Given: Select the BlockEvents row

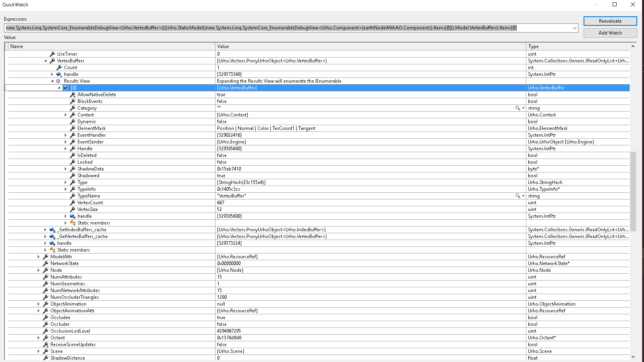Looking at the screenshot, I should 319,101.
